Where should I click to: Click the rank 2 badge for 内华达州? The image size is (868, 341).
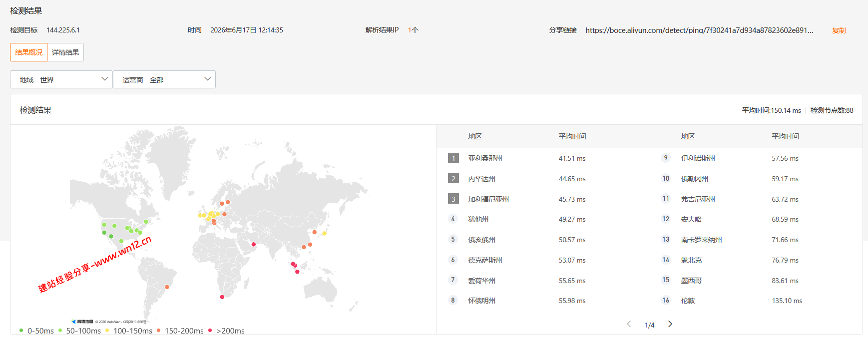click(453, 179)
